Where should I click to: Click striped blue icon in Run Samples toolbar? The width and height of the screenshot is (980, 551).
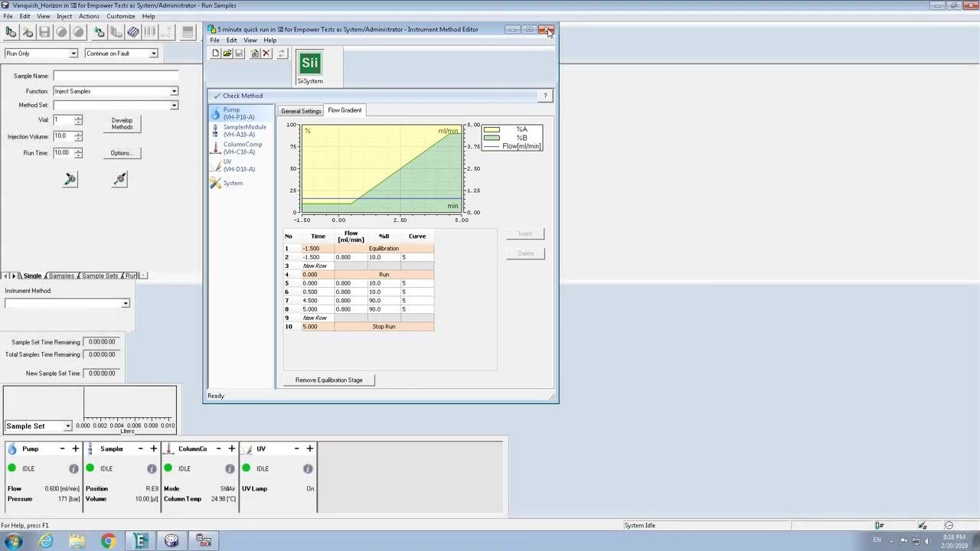133,32
